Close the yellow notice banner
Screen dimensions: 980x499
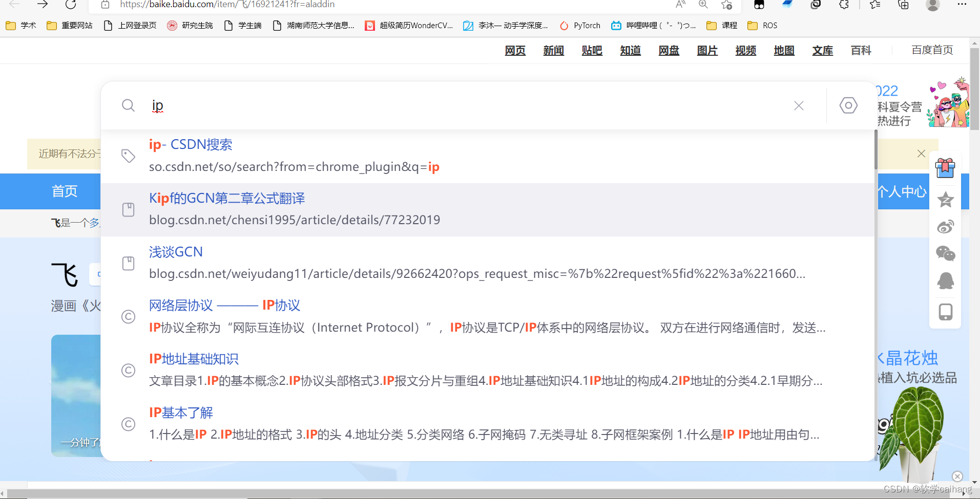tap(921, 154)
